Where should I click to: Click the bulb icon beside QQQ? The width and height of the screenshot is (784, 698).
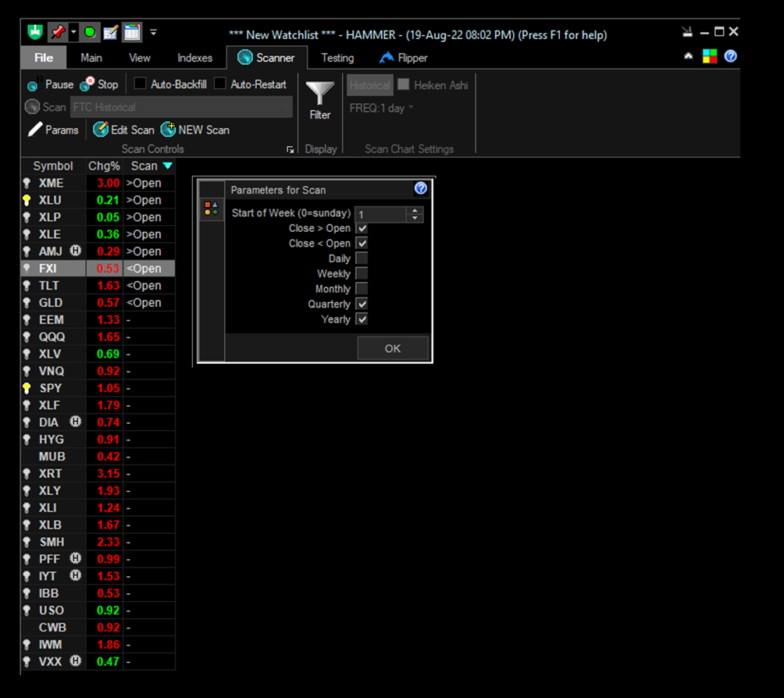27,337
